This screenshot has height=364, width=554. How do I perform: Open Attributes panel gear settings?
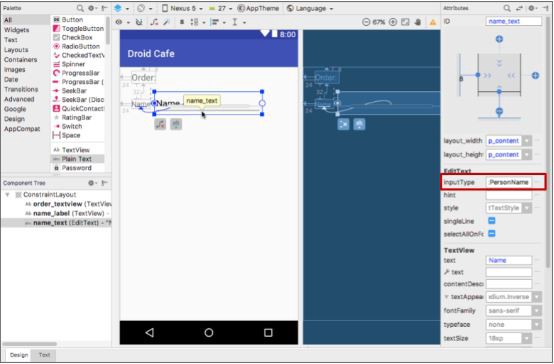pos(532,8)
